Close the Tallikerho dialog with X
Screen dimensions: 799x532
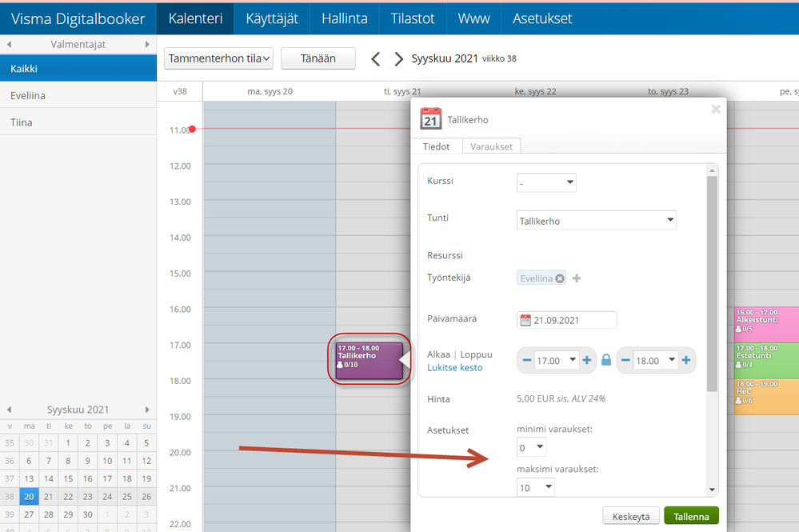tap(716, 109)
